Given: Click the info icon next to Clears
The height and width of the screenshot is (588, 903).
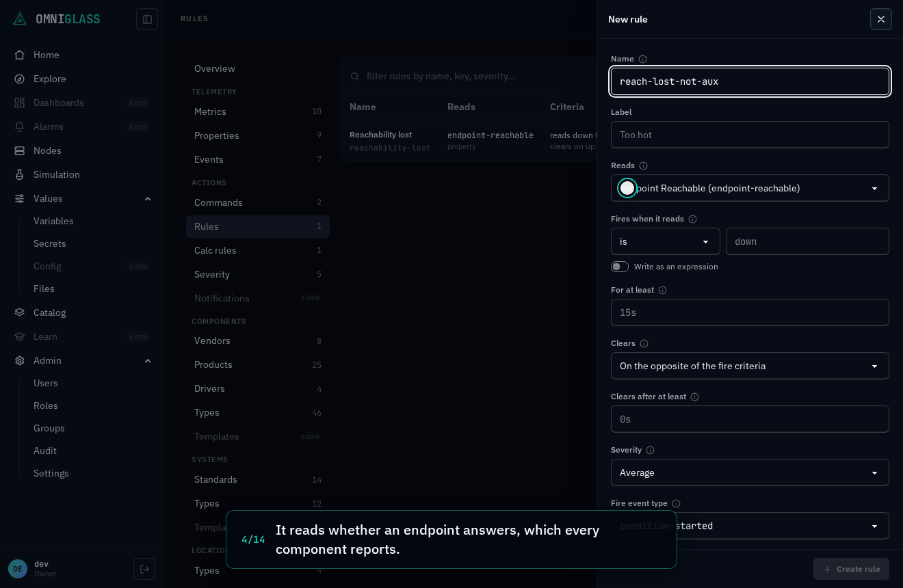Looking at the screenshot, I should [644, 344].
